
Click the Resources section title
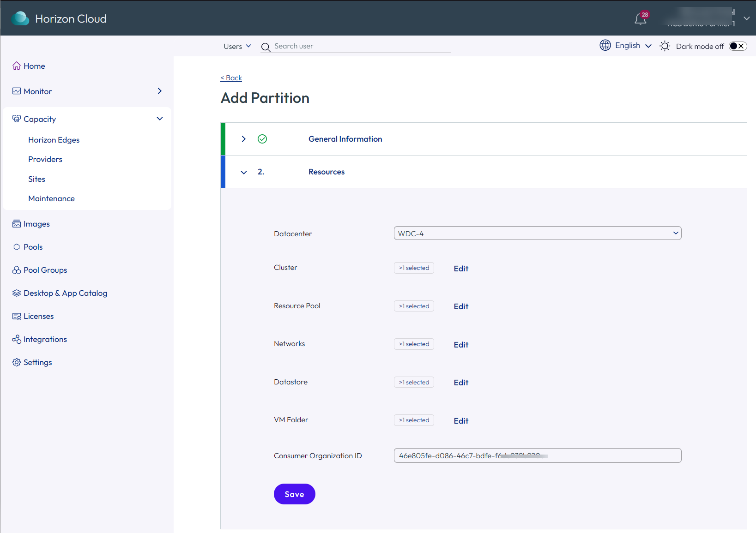click(x=327, y=172)
